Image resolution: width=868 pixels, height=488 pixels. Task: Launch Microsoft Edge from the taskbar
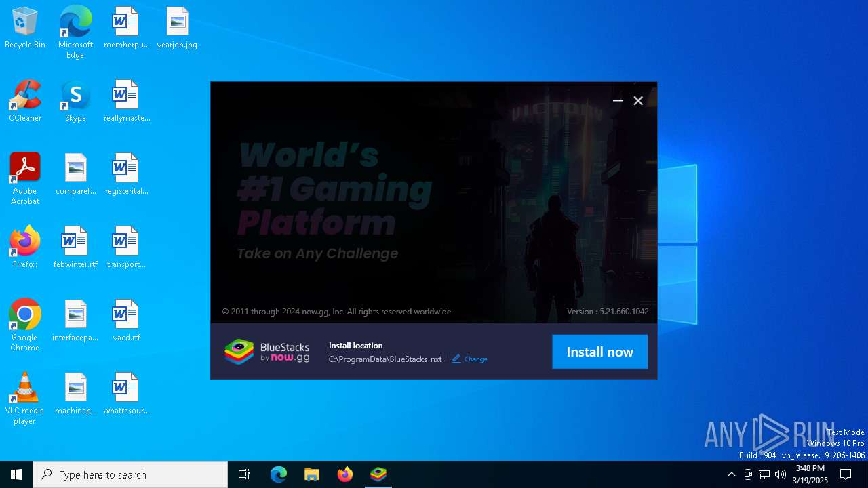pyautogui.click(x=279, y=474)
